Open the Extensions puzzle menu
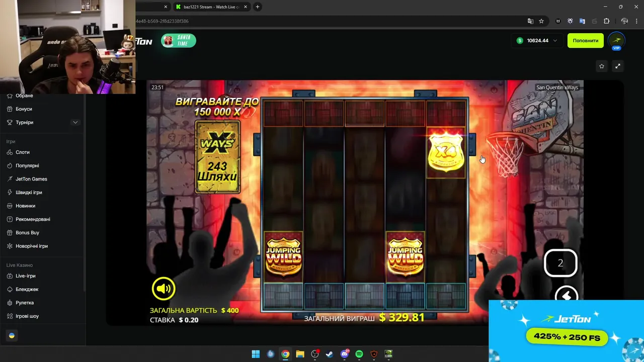 coord(606,21)
